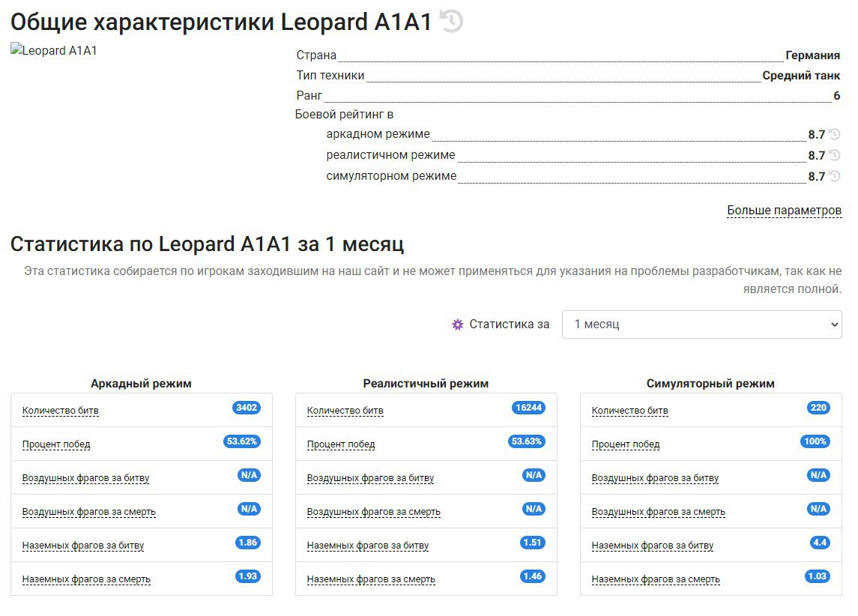Viewport: 858px width, 616px height.
Task: Select the 'Симуляторный режим' column heading
Action: coord(710,384)
